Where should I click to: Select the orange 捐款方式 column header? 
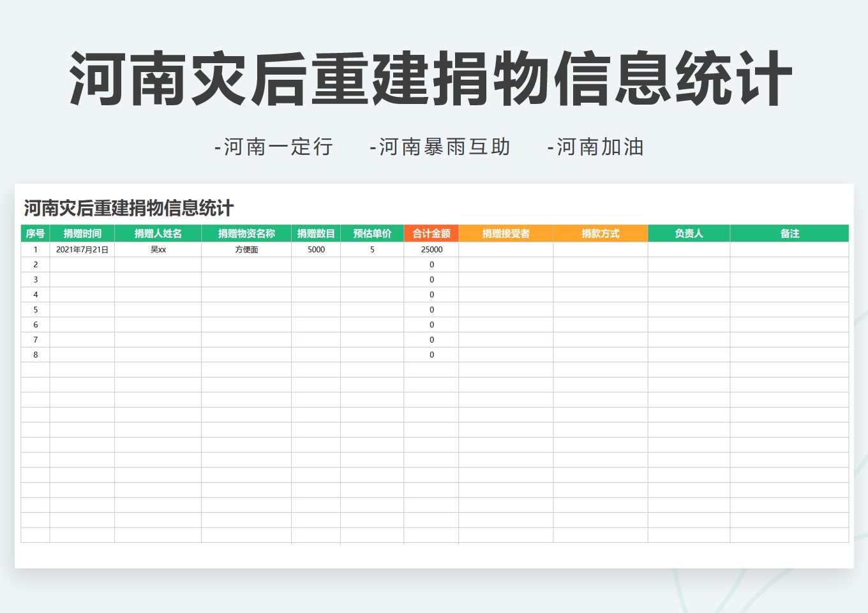[x=600, y=233]
